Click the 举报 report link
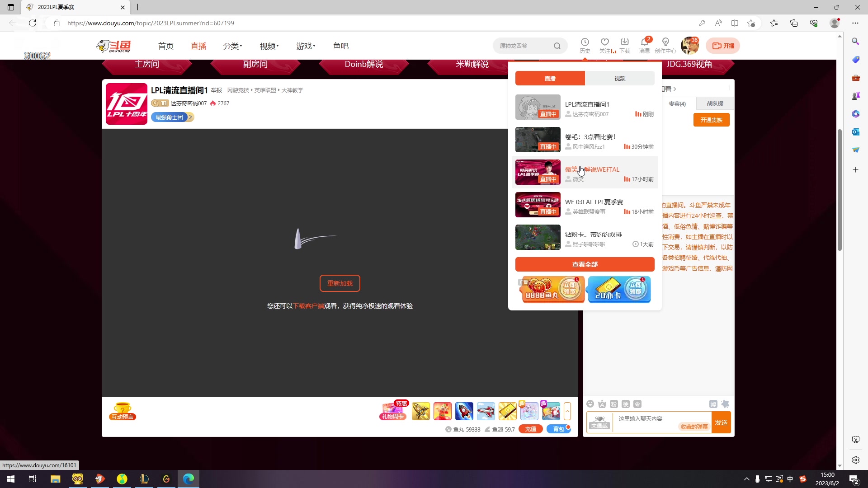This screenshot has height=488, width=868. pos(217,90)
